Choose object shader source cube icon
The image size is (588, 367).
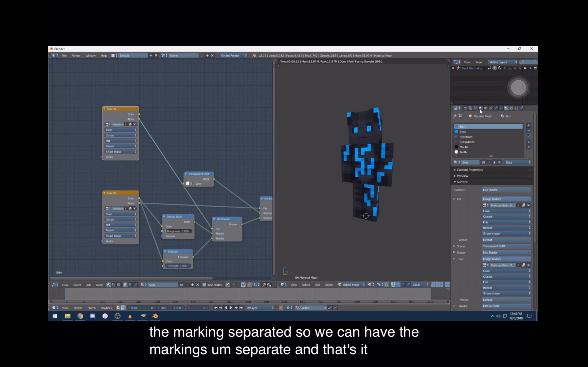tap(125, 285)
